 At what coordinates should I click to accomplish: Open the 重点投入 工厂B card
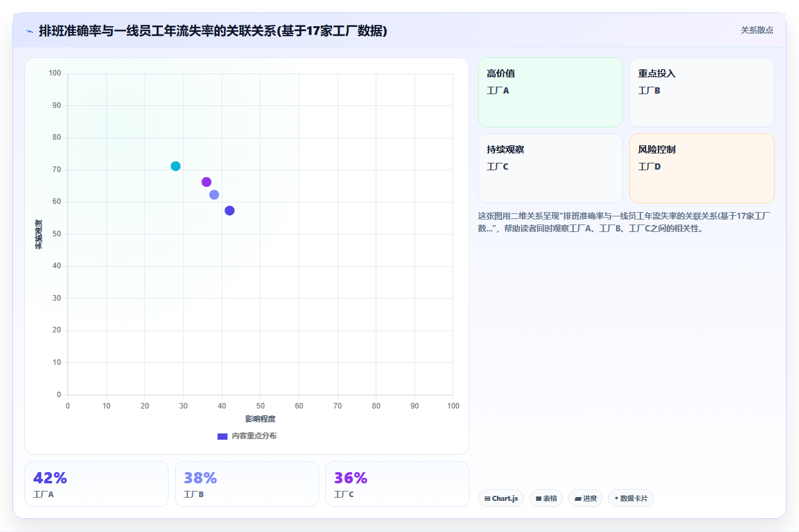click(x=702, y=92)
